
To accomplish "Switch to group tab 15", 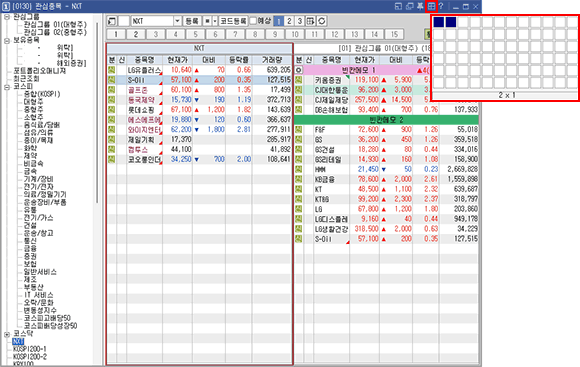I will point(394,34).
